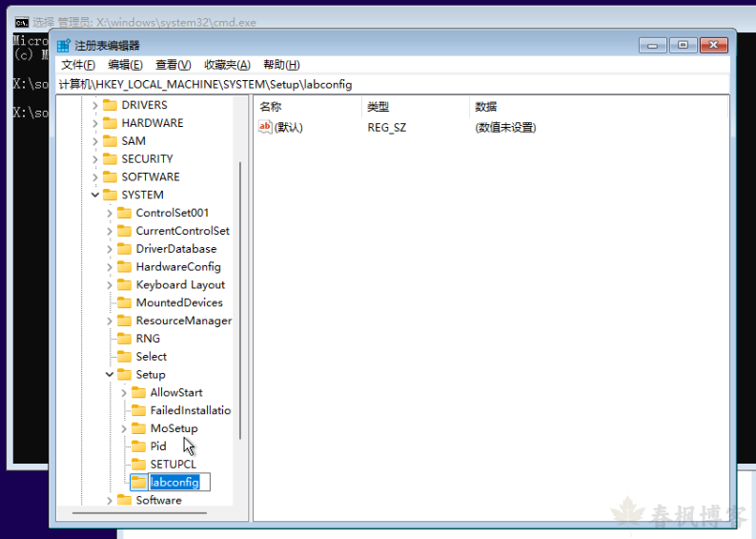756x539 pixels.
Task: Open the 文件(F) menu
Action: pyautogui.click(x=78, y=65)
